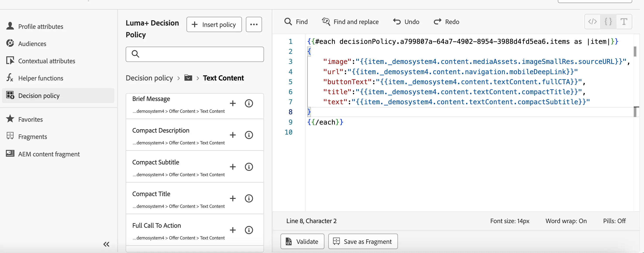Add Compact Description with plus icon
644x253 pixels.
(233, 135)
